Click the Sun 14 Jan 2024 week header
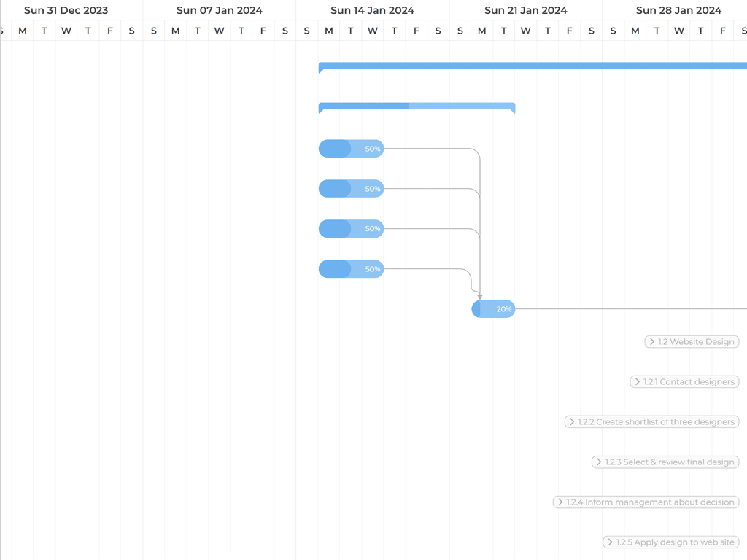 point(372,10)
